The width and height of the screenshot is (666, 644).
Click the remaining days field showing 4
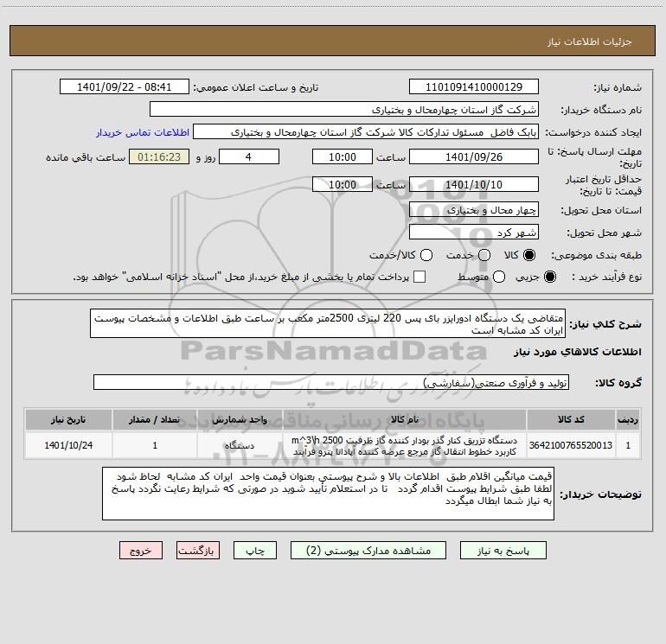[249, 156]
